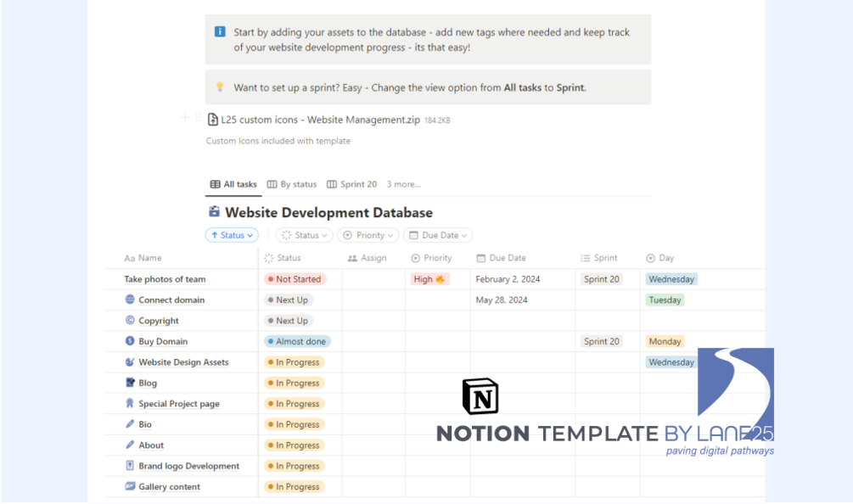The height and width of the screenshot is (504, 853).
Task: Switch to the Sprint 20 view tab
Action: click(351, 184)
